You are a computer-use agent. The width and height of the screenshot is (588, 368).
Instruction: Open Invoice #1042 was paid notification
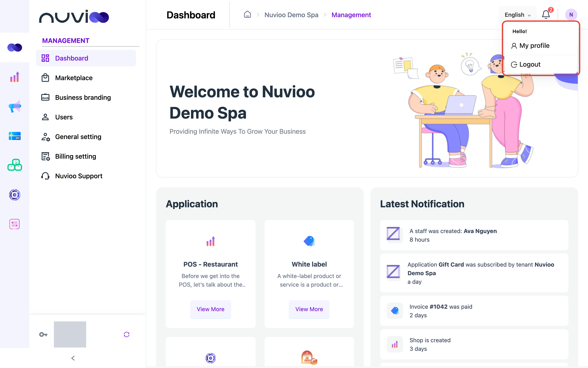tap(474, 311)
